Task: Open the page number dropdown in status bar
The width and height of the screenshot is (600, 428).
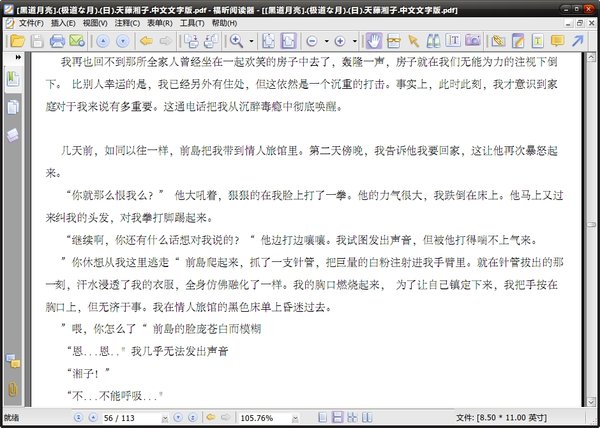Action: click(x=165, y=418)
